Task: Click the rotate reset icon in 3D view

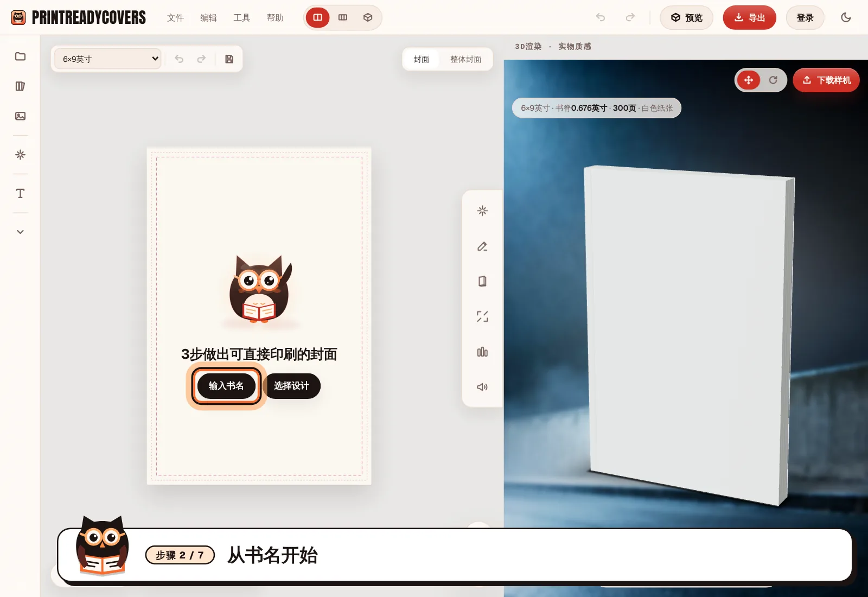Action: [x=773, y=80]
